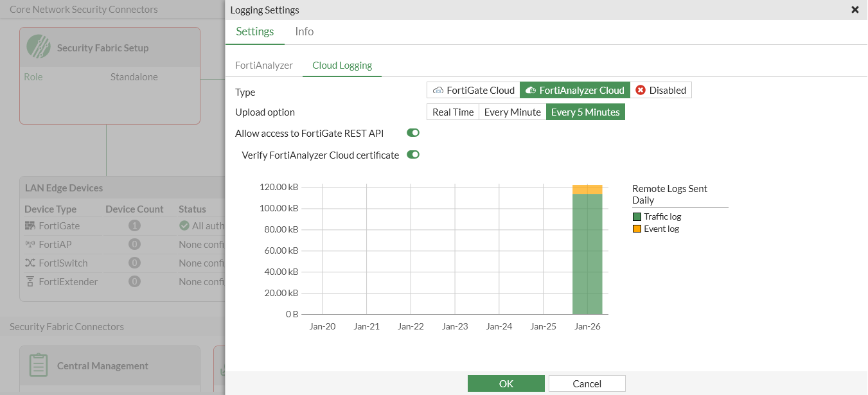
Task: Turn off Verify FortiAnalyzer Cloud certificate
Action: [x=413, y=155]
